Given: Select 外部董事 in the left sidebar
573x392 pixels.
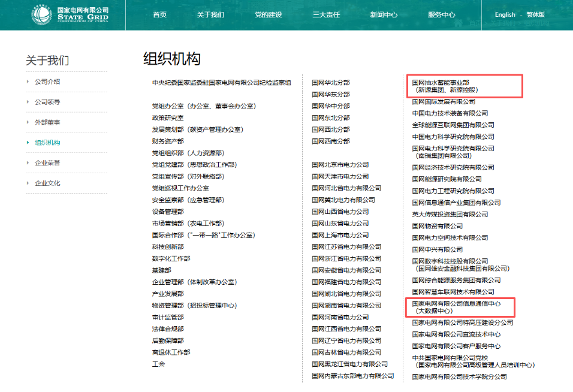Looking at the screenshot, I should 47,122.
